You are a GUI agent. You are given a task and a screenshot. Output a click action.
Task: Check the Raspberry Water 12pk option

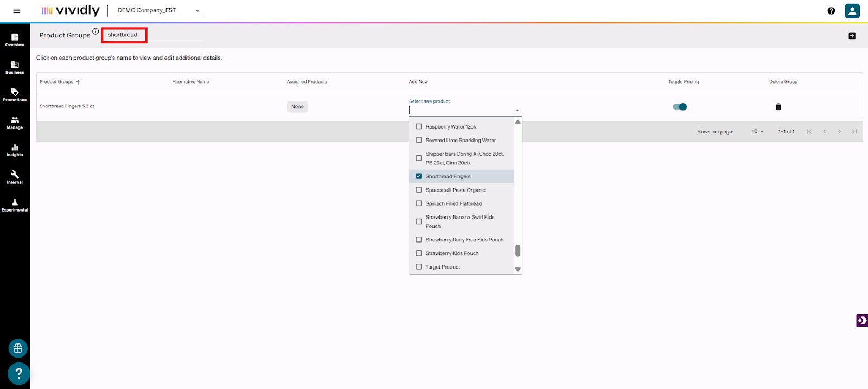click(419, 126)
